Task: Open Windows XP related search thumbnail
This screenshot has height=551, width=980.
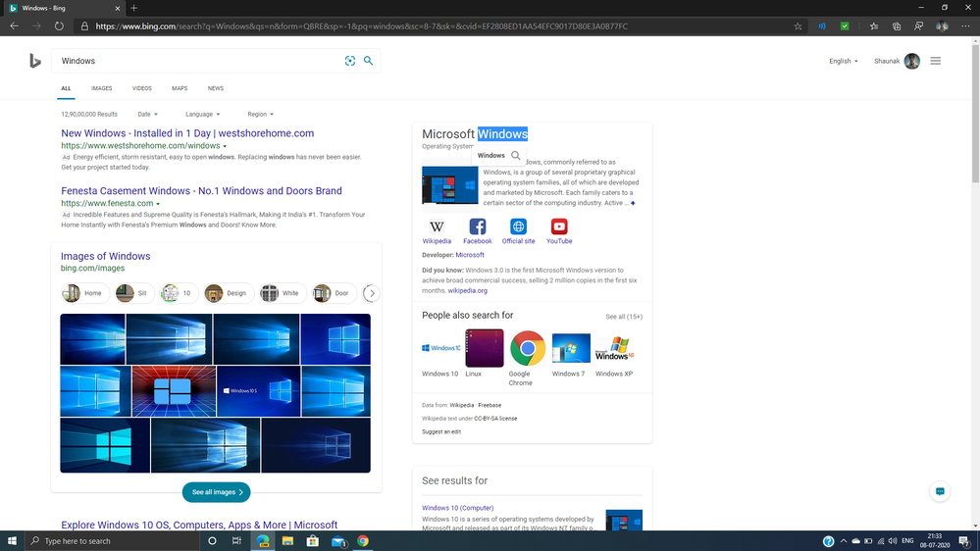Action: [614, 348]
